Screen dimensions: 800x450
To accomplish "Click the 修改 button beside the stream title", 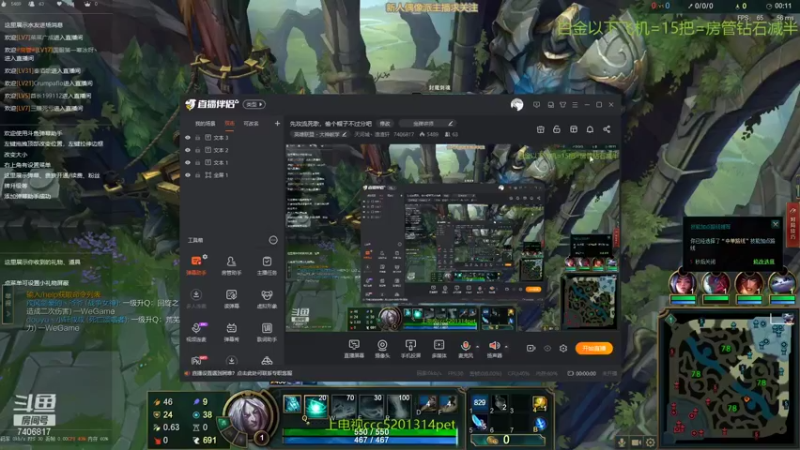I will (385, 123).
